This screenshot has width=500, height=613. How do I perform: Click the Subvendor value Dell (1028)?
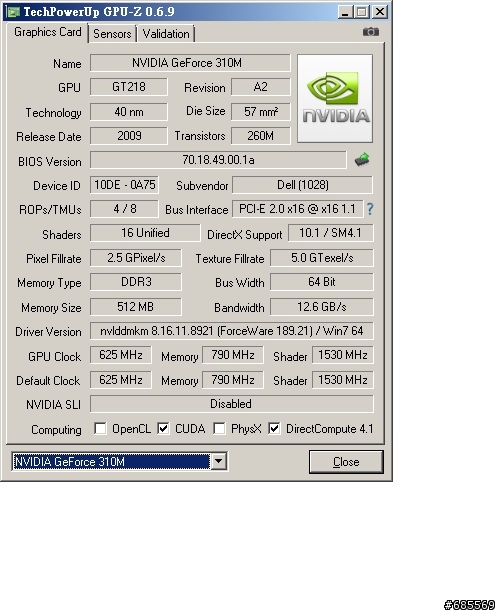(303, 185)
